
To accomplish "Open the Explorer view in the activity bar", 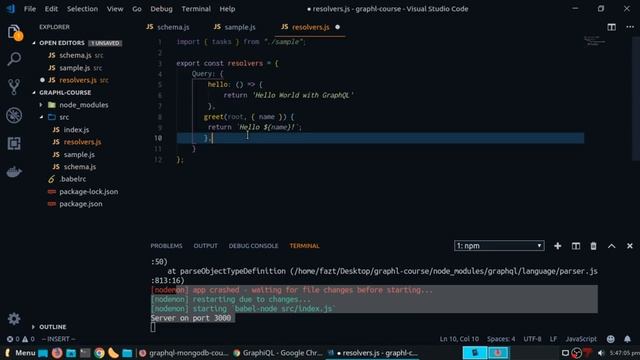I will (x=14, y=32).
